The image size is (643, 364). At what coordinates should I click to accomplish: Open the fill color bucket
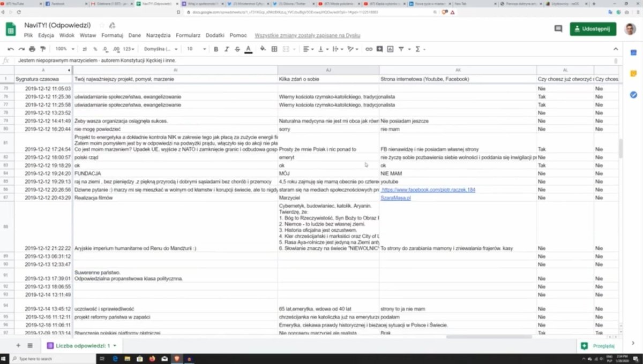click(x=263, y=49)
